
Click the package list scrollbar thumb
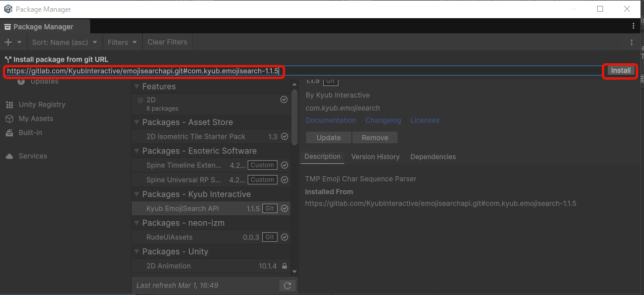pyautogui.click(x=294, y=116)
